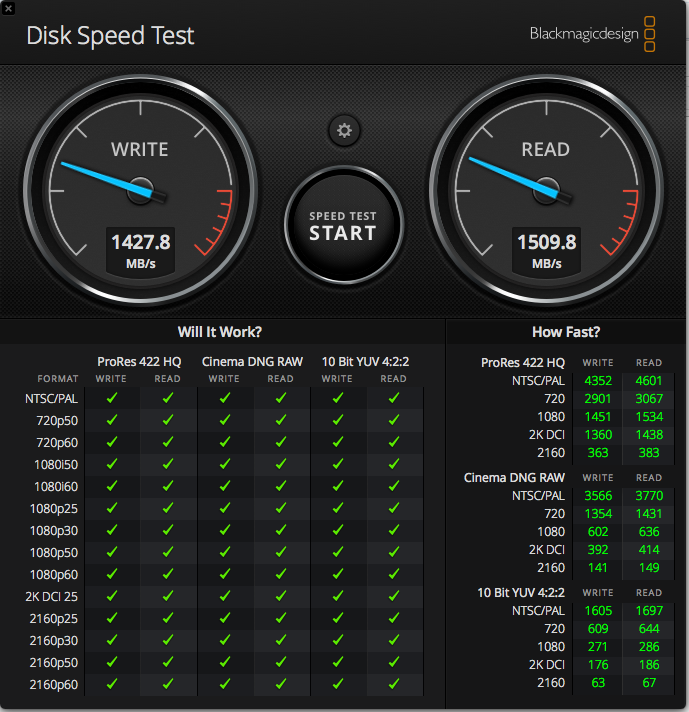Click the 10 Bit YUV read checkmark for 2160p60
689x712 pixels.
[394, 684]
